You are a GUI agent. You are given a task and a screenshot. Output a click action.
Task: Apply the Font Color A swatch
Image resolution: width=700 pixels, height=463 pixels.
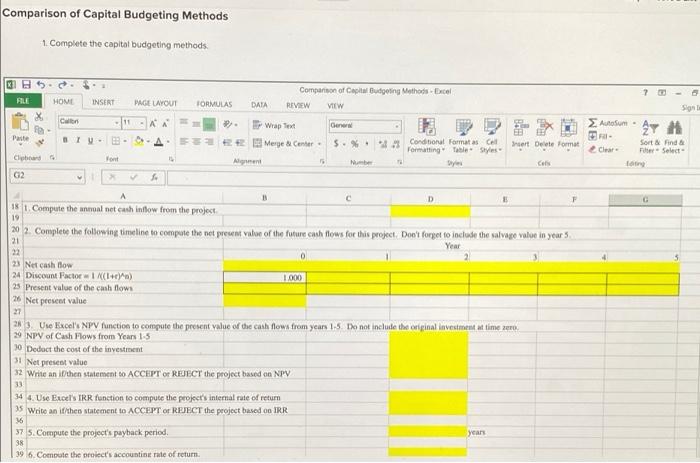tap(158, 142)
